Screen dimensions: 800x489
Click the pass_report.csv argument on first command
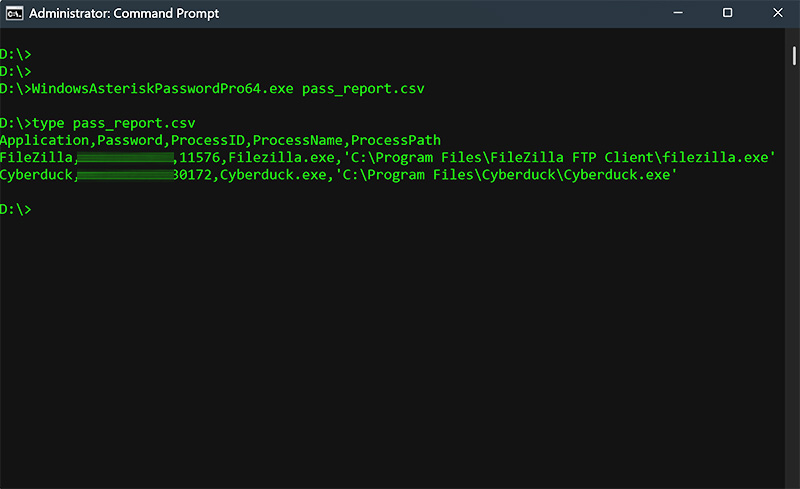click(x=363, y=88)
